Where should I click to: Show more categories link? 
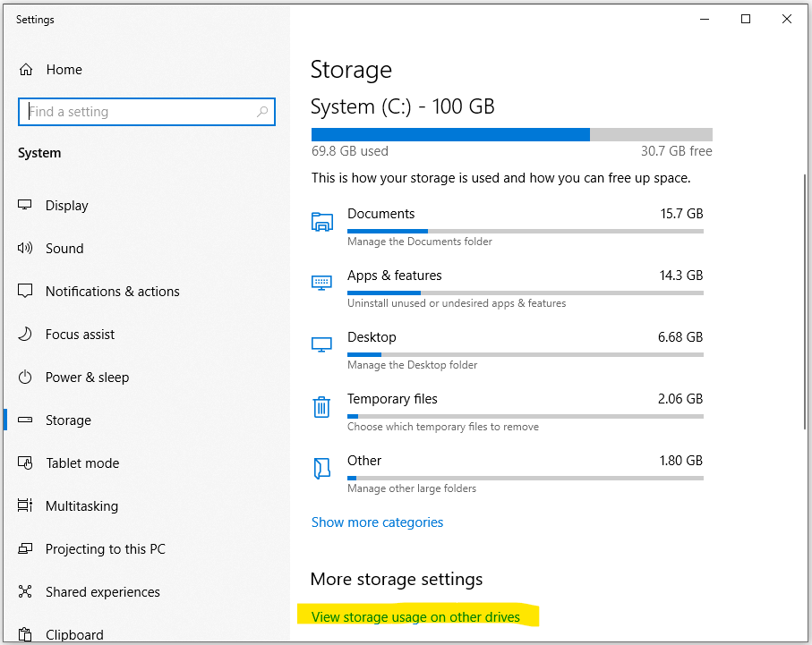coord(377,522)
